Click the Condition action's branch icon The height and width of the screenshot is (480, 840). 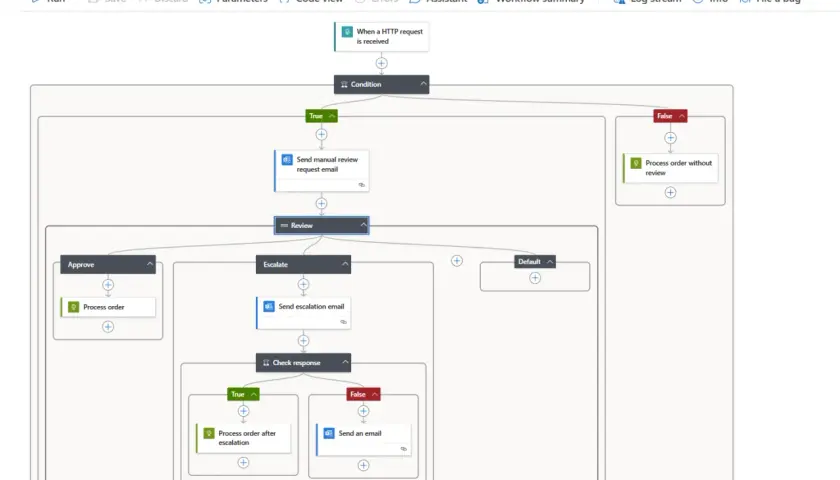click(344, 85)
